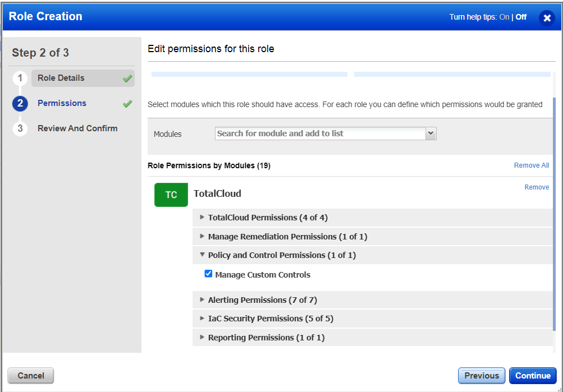Viewport: 563px width, 392px height.
Task: Click the close icon in the header
Action: pos(547,17)
